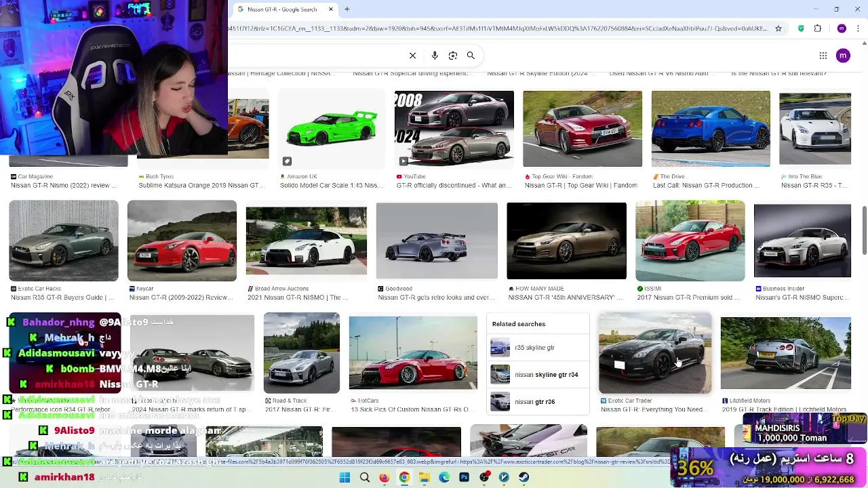Open the red Top Gear Wiki GT-R image
868x488 pixels.
(583, 129)
